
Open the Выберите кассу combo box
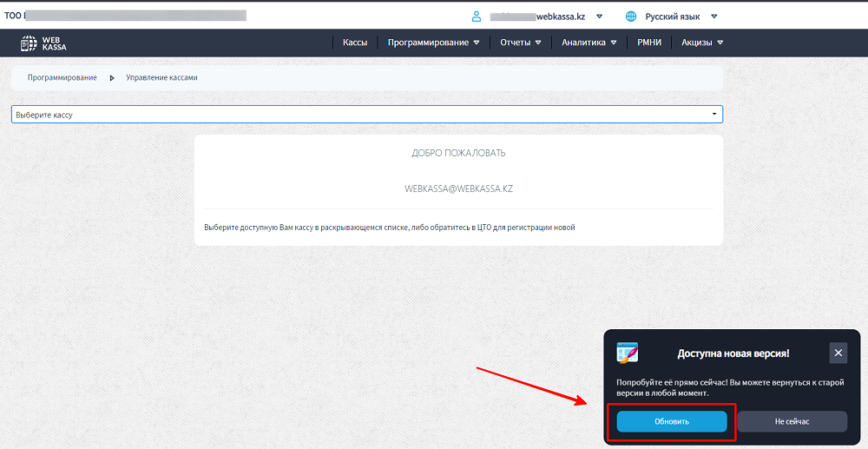click(367, 115)
